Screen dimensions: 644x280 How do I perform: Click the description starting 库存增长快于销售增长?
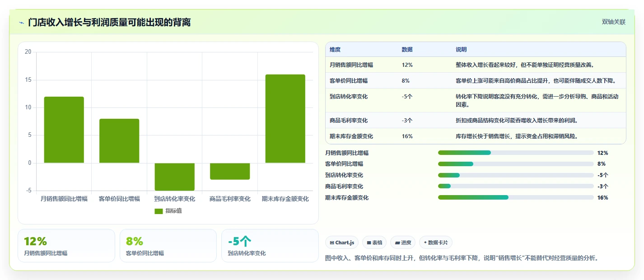pos(517,136)
